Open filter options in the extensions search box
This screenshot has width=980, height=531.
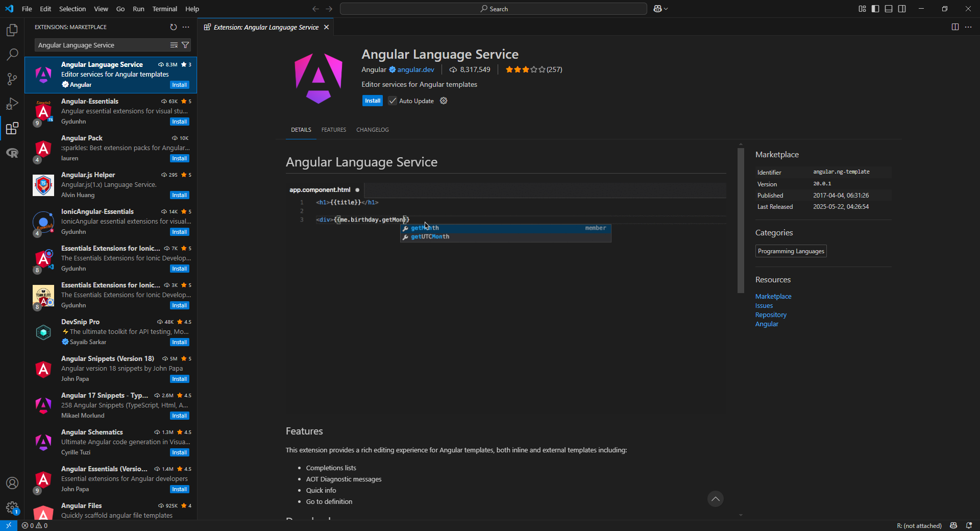[185, 45]
